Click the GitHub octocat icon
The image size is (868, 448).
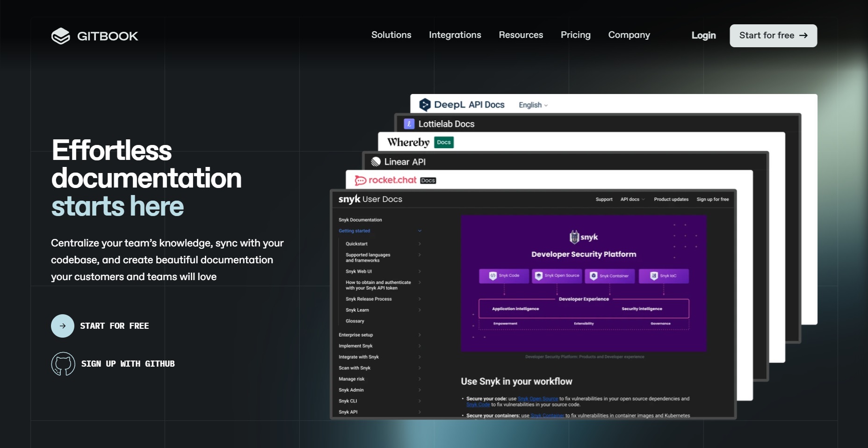pos(63,364)
